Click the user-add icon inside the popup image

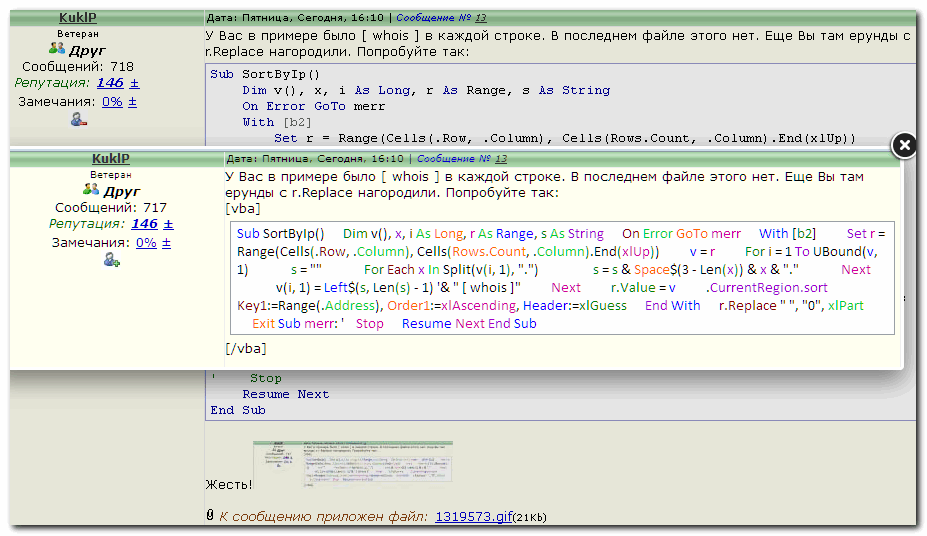pyautogui.click(x=112, y=259)
